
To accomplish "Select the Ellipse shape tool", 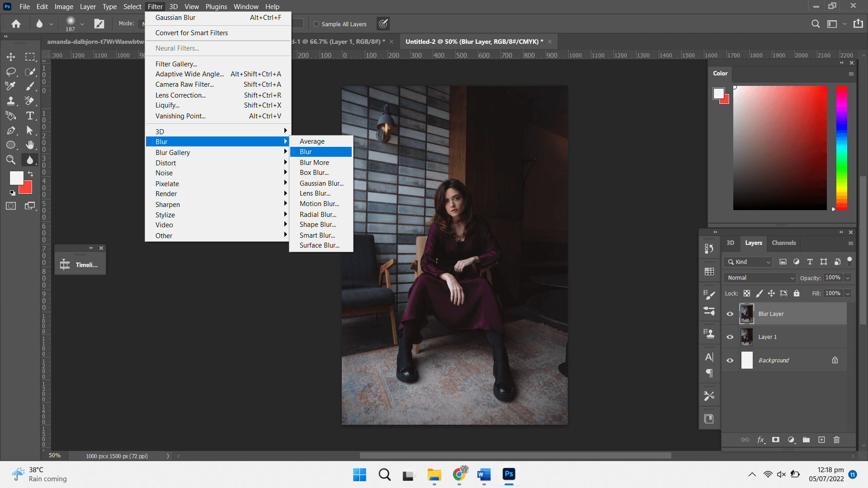I will (11, 145).
